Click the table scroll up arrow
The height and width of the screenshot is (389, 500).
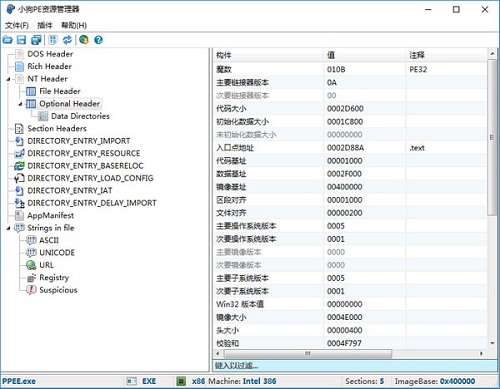tap(492, 53)
